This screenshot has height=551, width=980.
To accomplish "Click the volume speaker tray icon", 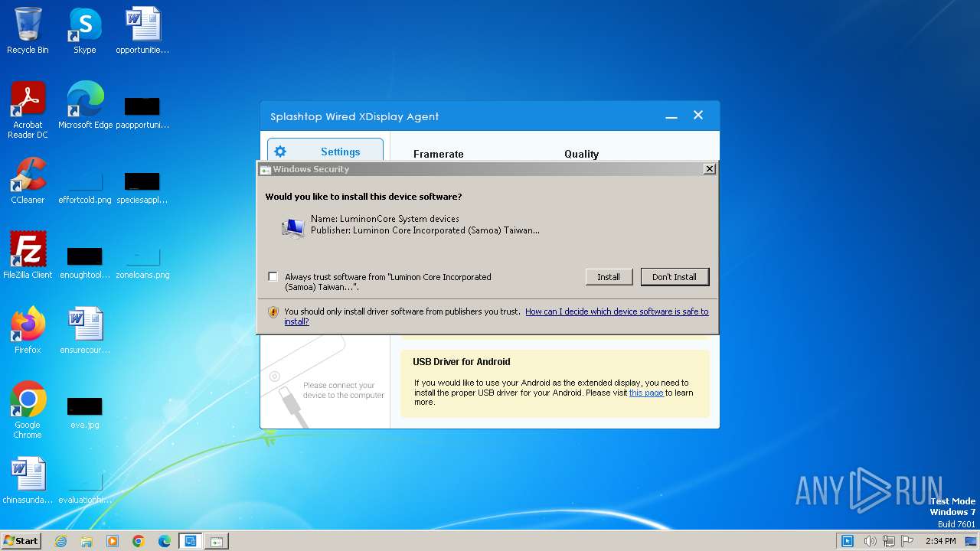I will (870, 541).
